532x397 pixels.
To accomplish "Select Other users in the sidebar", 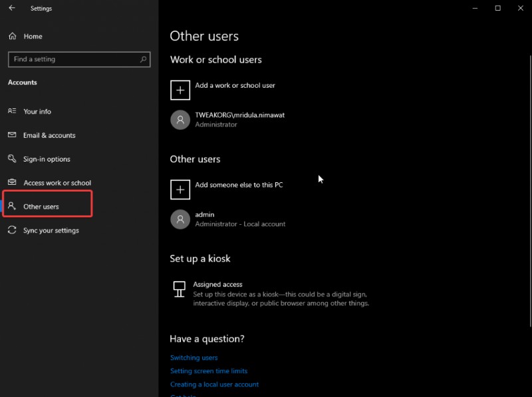I will (x=41, y=206).
